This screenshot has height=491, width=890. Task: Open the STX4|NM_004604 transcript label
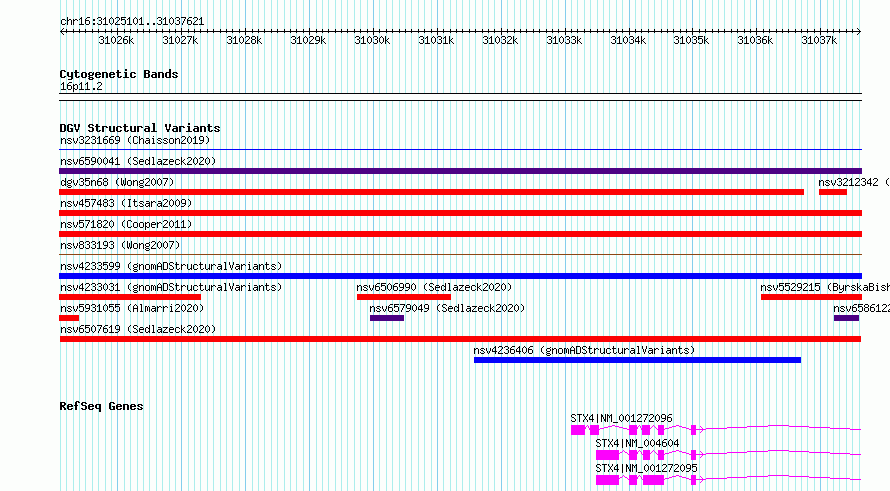tap(637, 443)
